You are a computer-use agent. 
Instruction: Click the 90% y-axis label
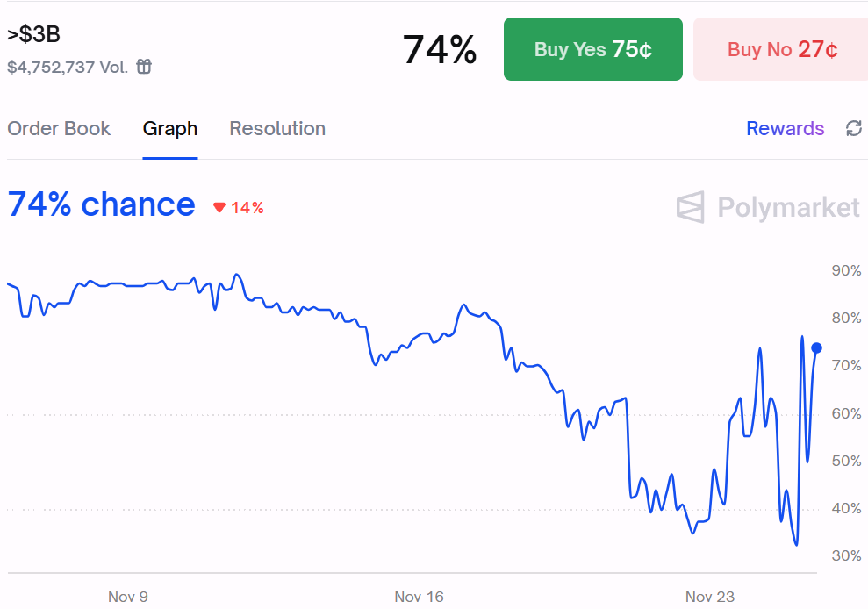[844, 270]
